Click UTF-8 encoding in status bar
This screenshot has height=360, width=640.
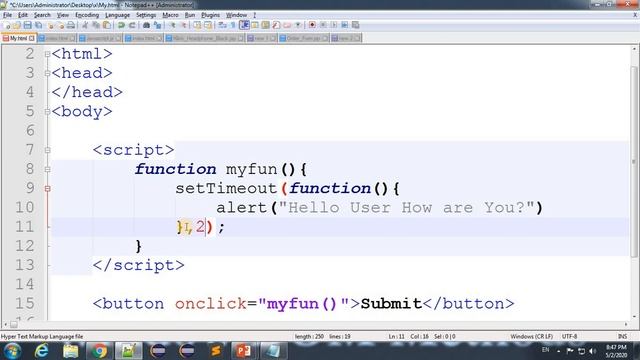pos(569,336)
